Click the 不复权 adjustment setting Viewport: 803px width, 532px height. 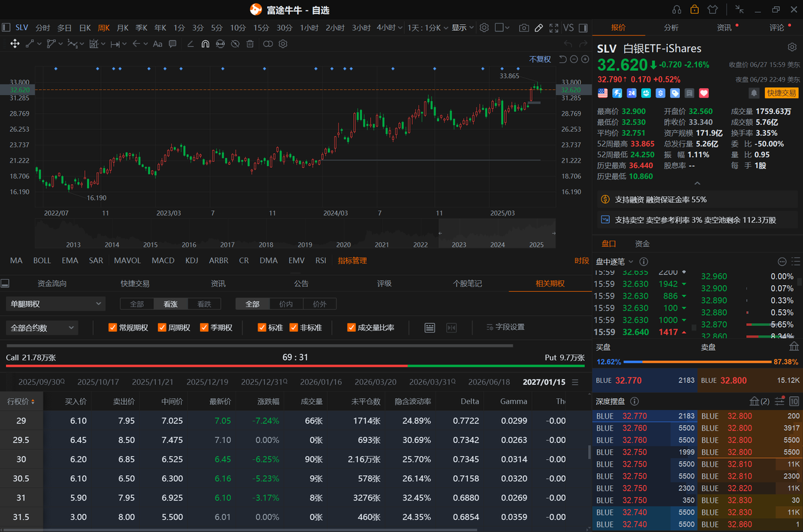pos(540,59)
